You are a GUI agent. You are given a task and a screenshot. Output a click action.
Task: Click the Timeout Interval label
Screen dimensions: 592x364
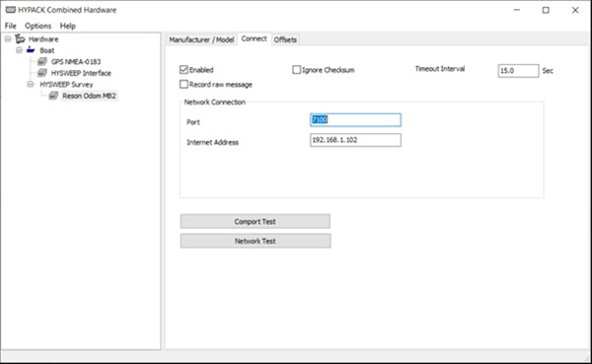click(440, 69)
